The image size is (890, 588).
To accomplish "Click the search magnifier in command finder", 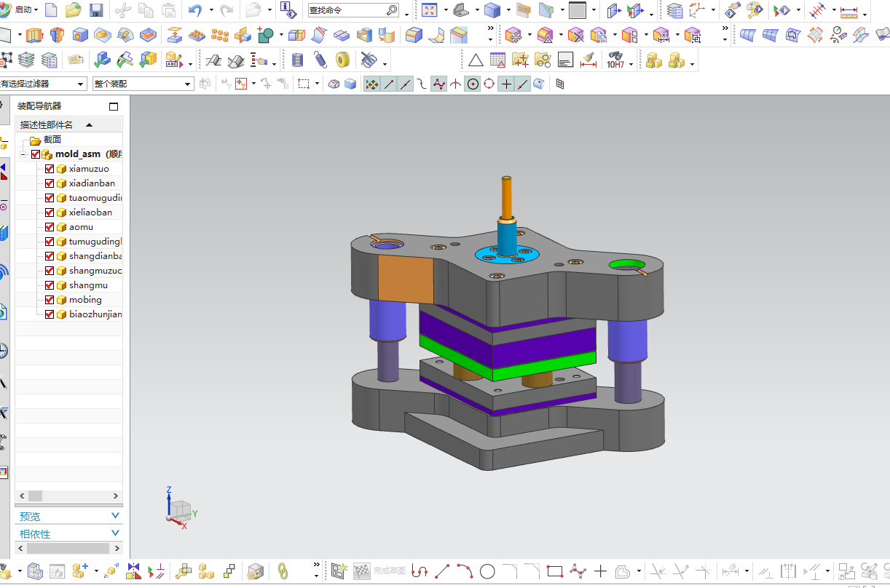I will tap(391, 10).
